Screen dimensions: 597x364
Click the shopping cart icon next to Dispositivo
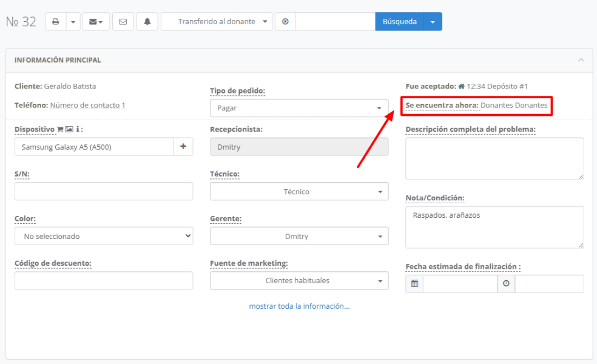pyautogui.click(x=61, y=129)
